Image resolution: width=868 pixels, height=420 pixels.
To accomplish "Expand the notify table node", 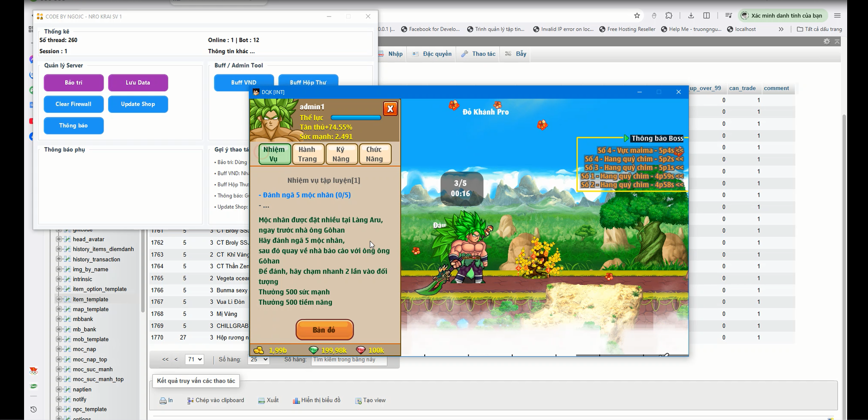I will pyautogui.click(x=59, y=399).
